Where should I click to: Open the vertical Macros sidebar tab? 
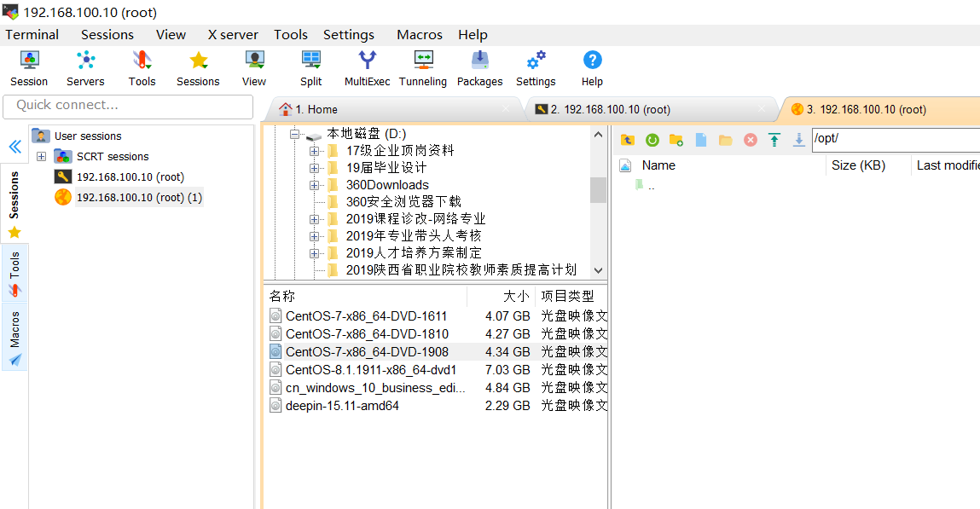pos(14,338)
